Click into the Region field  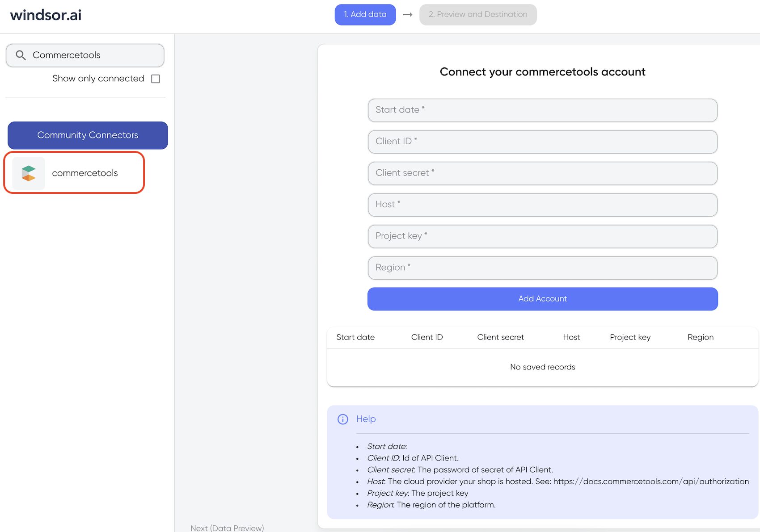[543, 268]
